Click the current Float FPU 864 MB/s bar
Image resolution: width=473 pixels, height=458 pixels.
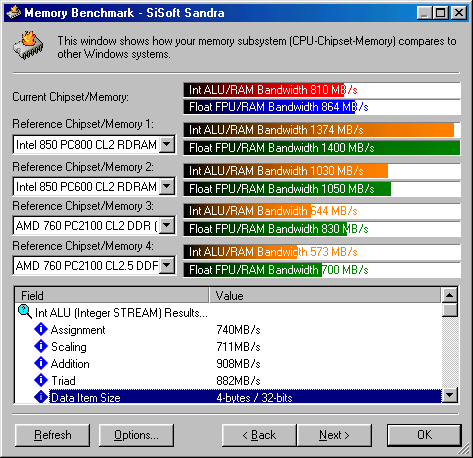click(322, 107)
